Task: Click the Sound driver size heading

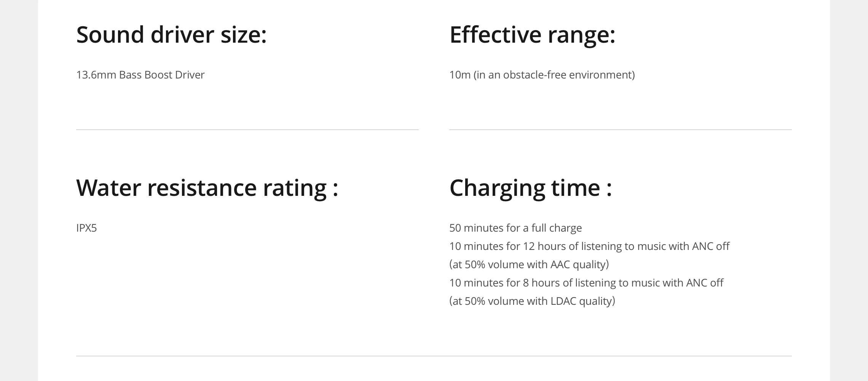Action: pos(171,35)
